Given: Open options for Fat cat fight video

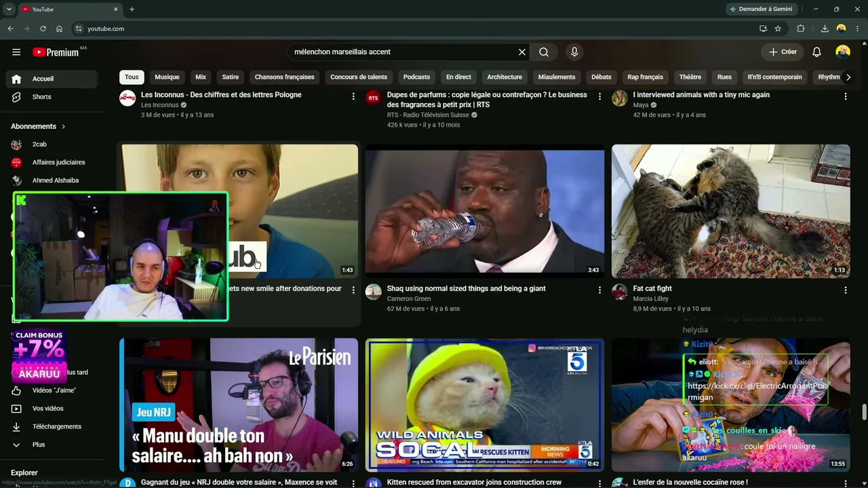Looking at the screenshot, I should coord(846,290).
